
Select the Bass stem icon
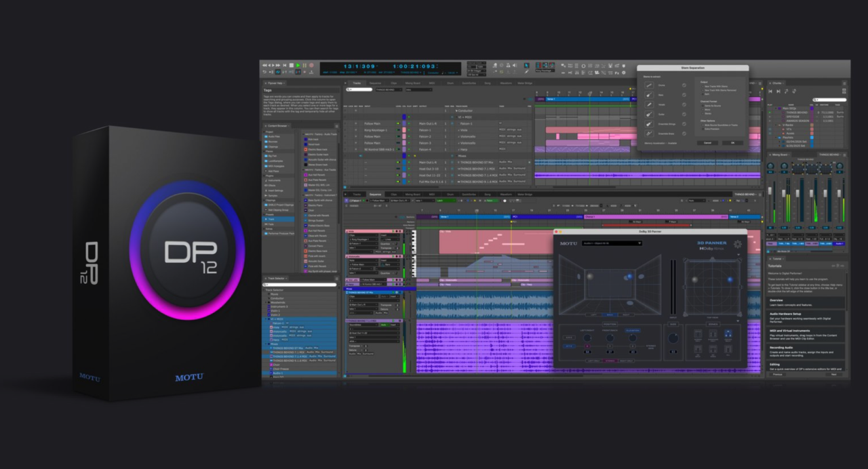click(649, 95)
